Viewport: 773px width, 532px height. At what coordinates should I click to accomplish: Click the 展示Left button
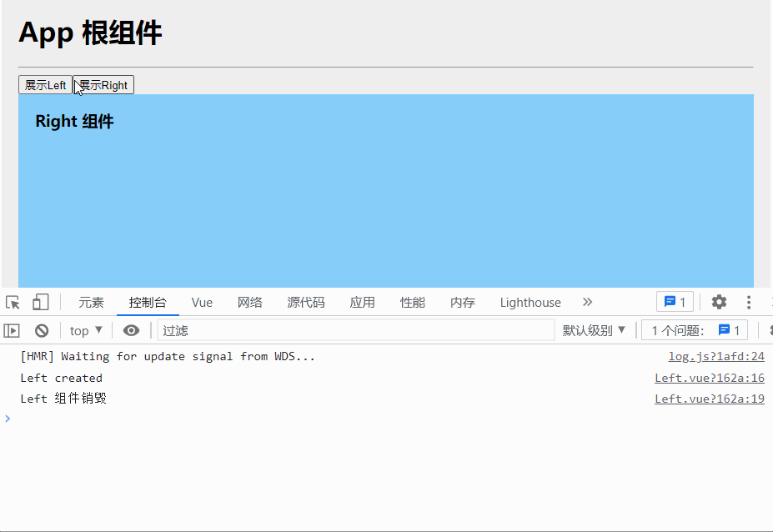coord(45,85)
